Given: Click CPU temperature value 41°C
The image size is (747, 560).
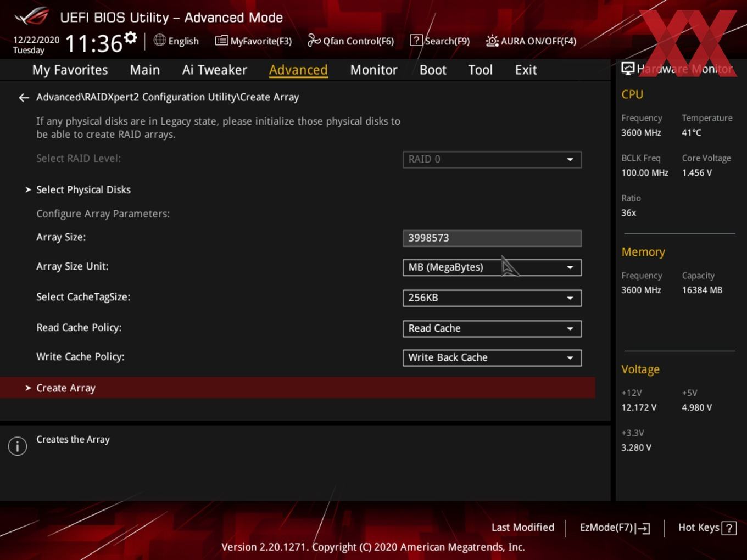Looking at the screenshot, I should (692, 133).
